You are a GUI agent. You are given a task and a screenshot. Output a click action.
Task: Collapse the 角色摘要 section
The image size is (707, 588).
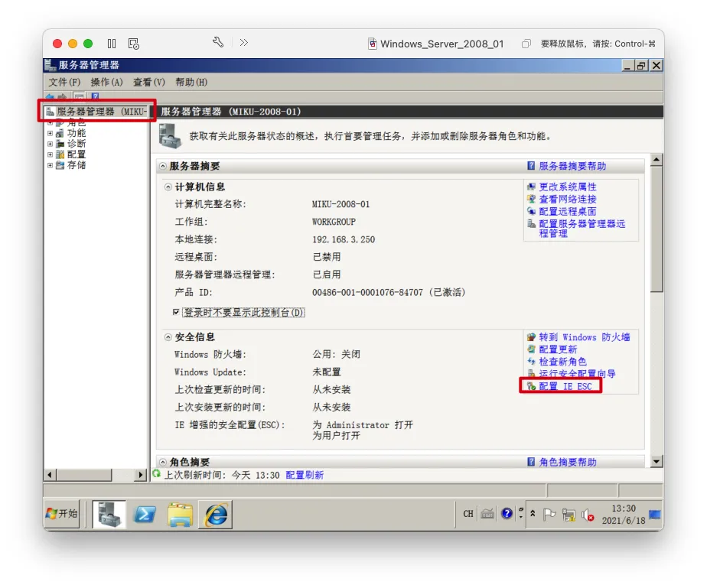(x=163, y=462)
